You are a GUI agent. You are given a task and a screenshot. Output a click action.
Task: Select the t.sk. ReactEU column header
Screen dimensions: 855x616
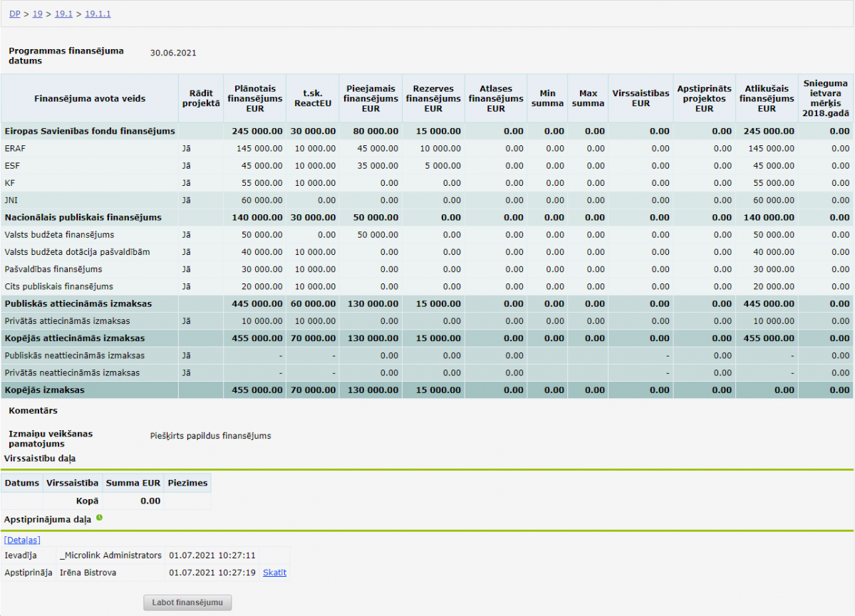[312, 98]
